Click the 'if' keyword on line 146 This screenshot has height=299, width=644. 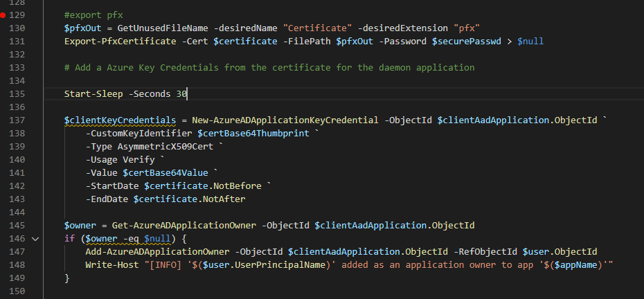pyautogui.click(x=70, y=239)
